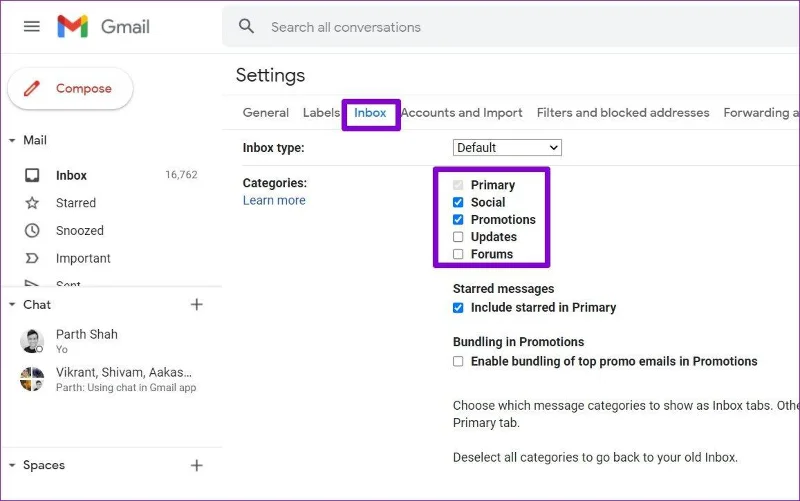Uncheck the Promotions category checkbox
Image resolution: width=800 pixels, height=501 pixels.
pos(458,219)
